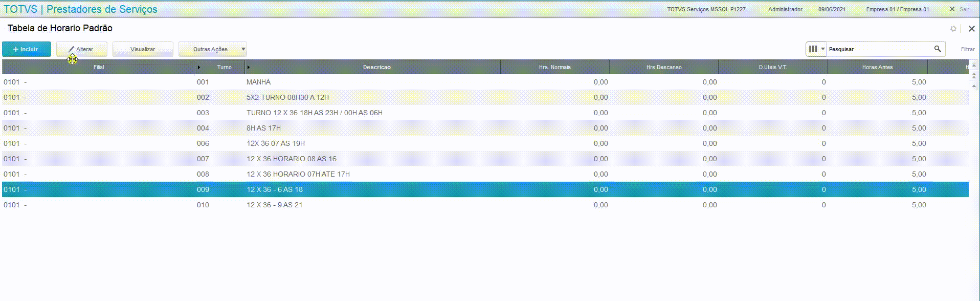
Task: Click TOTVS Serviços MSSQL P1227 environment label
Action: [x=706, y=9]
